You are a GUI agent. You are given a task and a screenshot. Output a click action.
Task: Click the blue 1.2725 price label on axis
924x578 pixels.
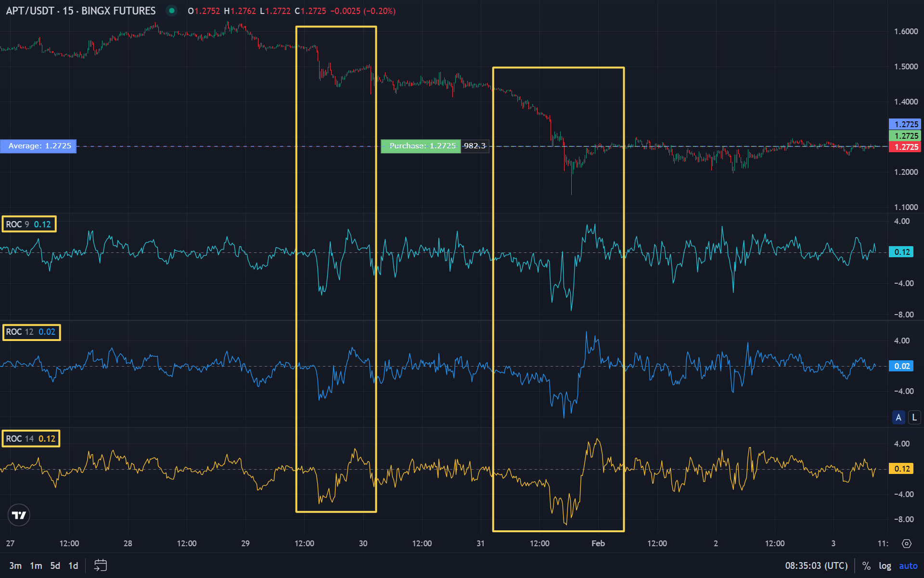905,124
